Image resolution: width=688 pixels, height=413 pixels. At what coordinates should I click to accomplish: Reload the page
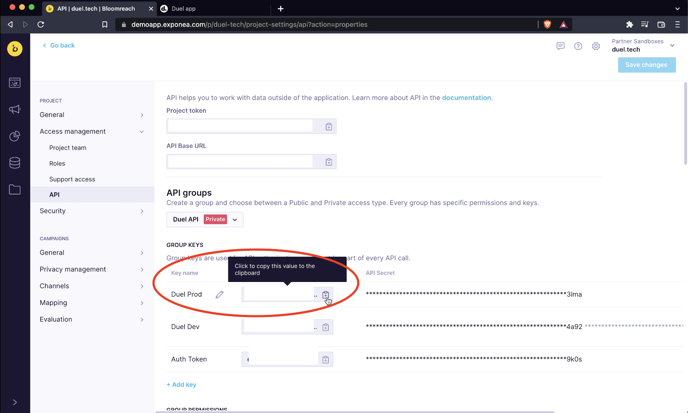tap(41, 25)
